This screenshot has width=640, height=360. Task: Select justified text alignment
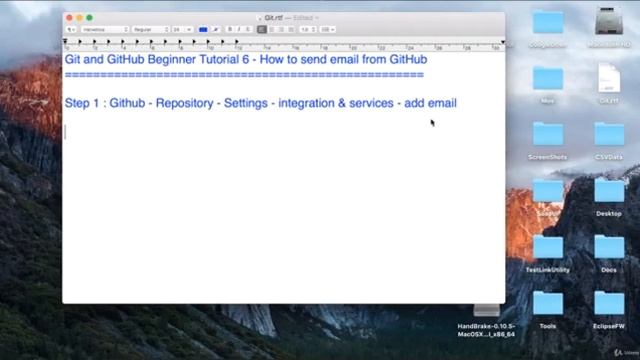tap(291, 29)
